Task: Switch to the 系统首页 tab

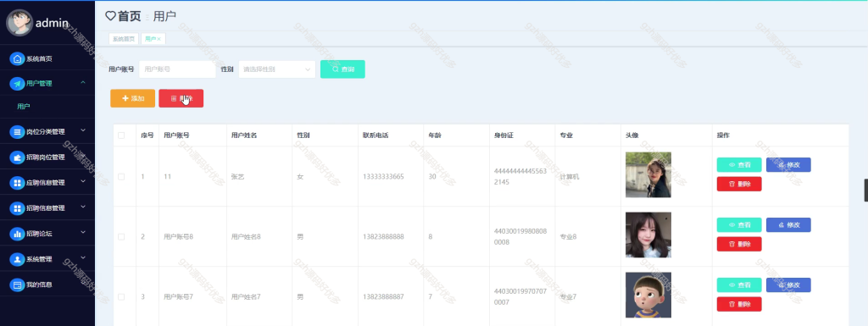Action: coord(124,39)
